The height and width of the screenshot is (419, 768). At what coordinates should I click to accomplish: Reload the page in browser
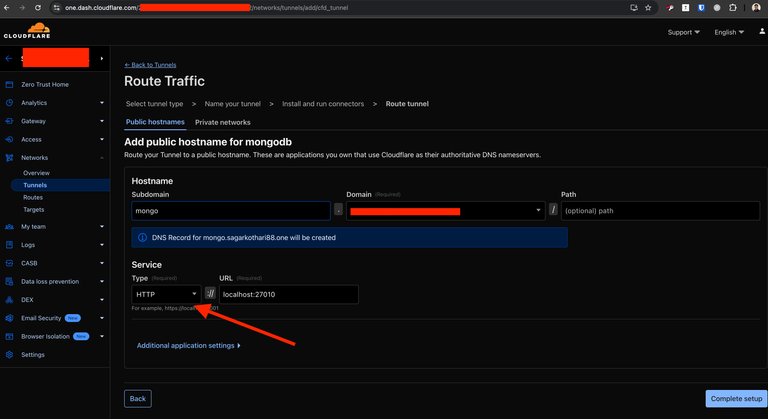[x=38, y=7]
